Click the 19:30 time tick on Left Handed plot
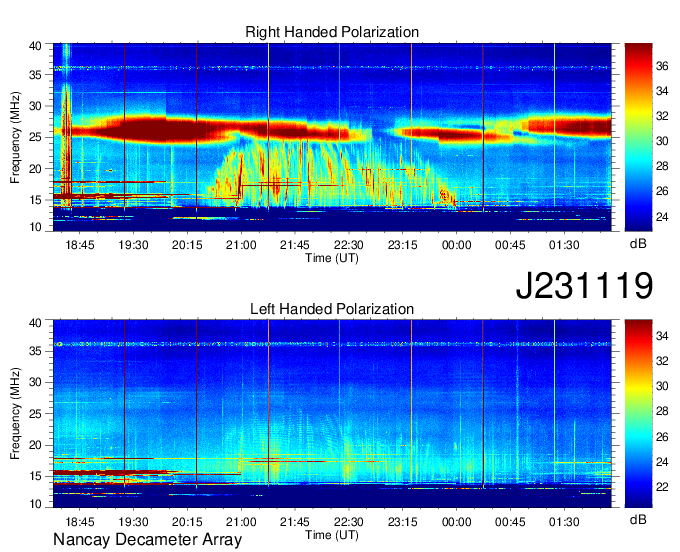Image resolution: width=680 pixels, height=552 pixels. pyautogui.click(x=134, y=522)
